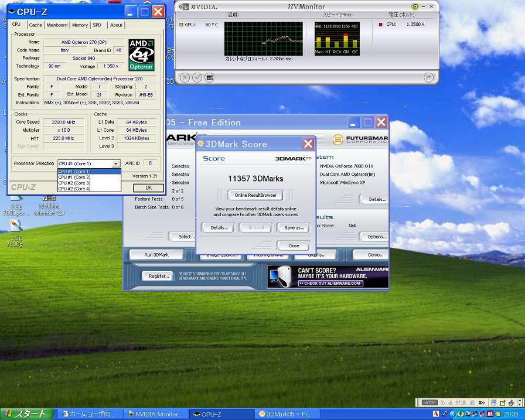Click Run 3DMark button
Viewport: 525px width, 420px height.
coord(156,255)
